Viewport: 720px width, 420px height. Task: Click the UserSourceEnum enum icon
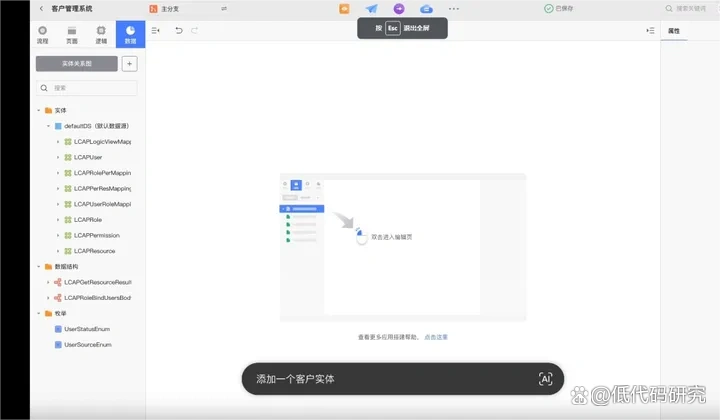click(x=58, y=344)
